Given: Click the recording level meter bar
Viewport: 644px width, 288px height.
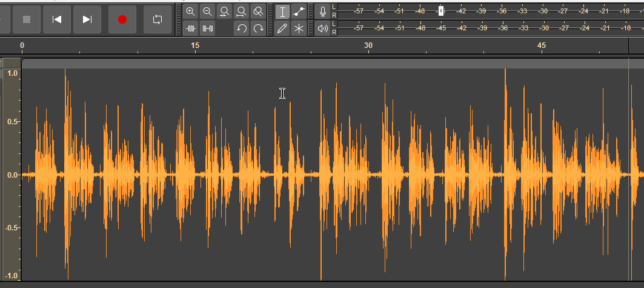Looking at the screenshot, I should (491, 11).
